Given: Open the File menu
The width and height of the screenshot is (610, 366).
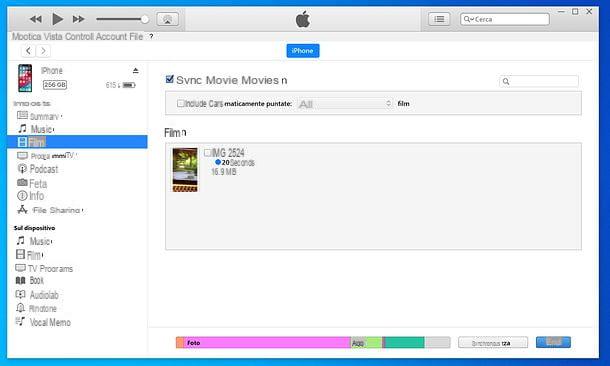Looking at the screenshot, I should click(x=136, y=37).
